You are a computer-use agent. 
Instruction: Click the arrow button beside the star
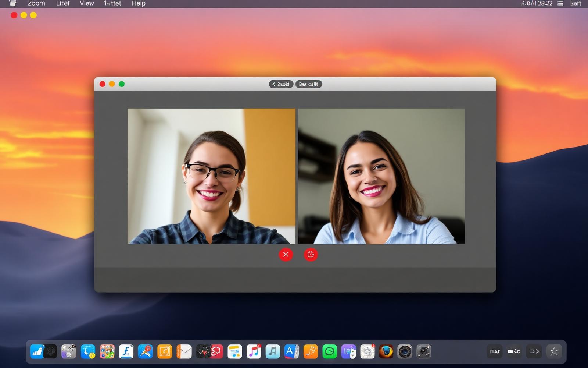coord(534,351)
